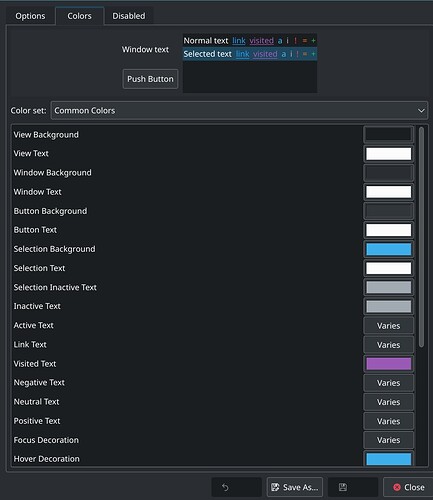The height and width of the screenshot is (500, 433).
Task: Click Varies button for Positive Text
Action: pyautogui.click(x=389, y=421)
